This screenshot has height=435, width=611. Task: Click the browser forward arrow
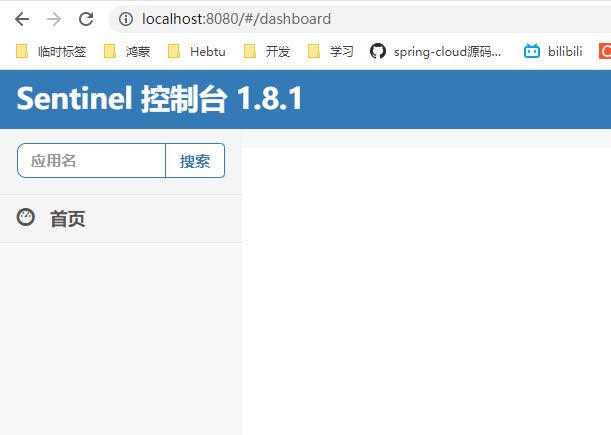pos(54,19)
